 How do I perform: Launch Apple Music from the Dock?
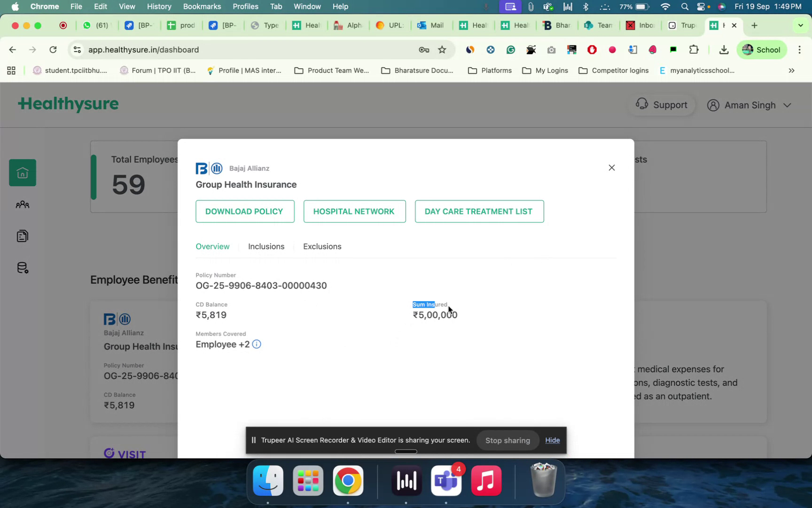pos(486,481)
